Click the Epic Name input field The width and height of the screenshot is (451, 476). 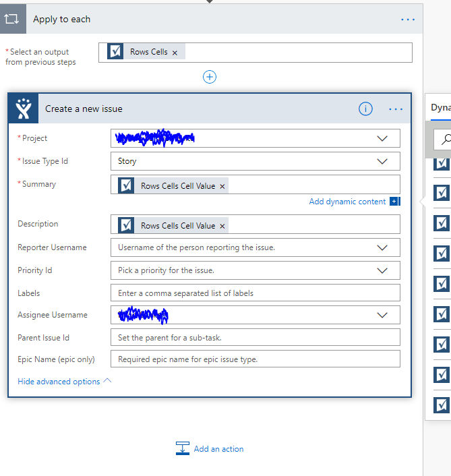pos(255,359)
